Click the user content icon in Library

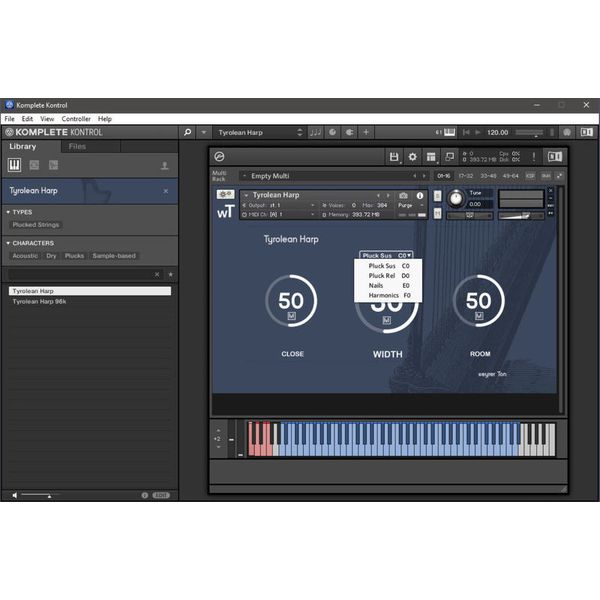coord(165,165)
